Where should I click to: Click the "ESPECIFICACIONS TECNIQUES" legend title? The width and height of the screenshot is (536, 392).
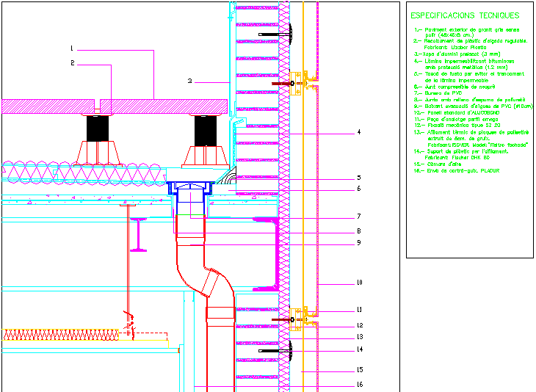click(464, 15)
